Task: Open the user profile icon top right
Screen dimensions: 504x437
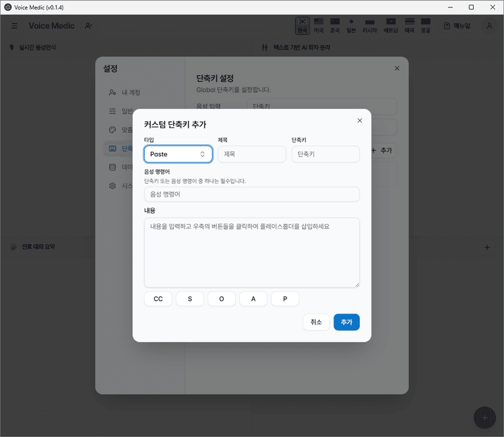Action: [489, 26]
